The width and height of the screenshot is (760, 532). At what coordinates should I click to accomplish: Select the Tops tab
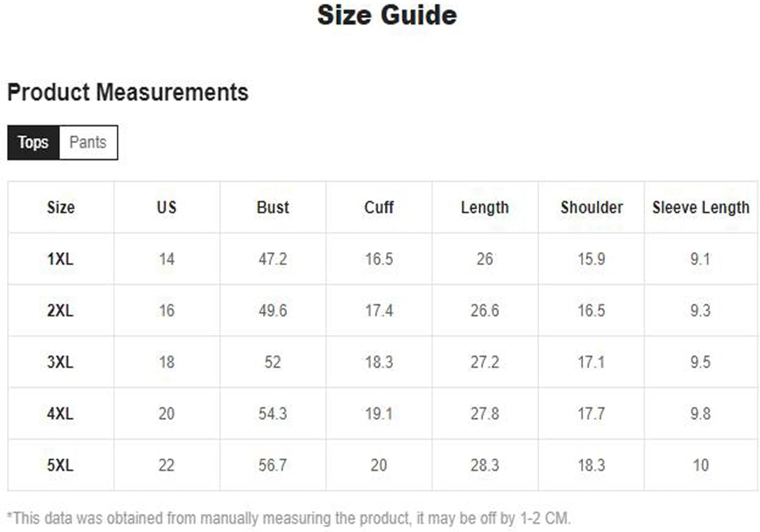33,142
